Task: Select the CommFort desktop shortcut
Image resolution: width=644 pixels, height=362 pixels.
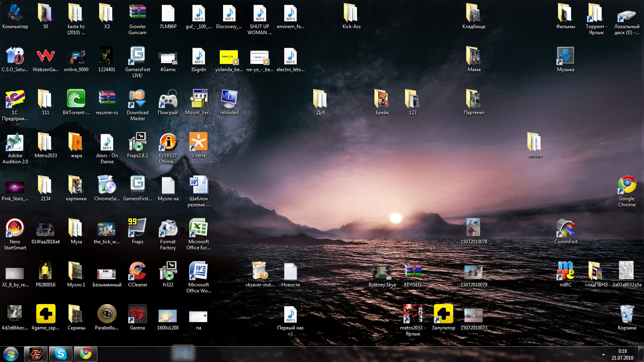Action: coord(566,228)
